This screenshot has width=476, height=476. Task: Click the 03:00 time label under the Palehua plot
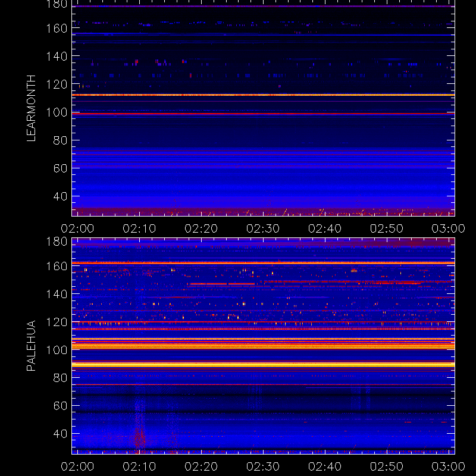pyautogui.click(x=449, y=466)
